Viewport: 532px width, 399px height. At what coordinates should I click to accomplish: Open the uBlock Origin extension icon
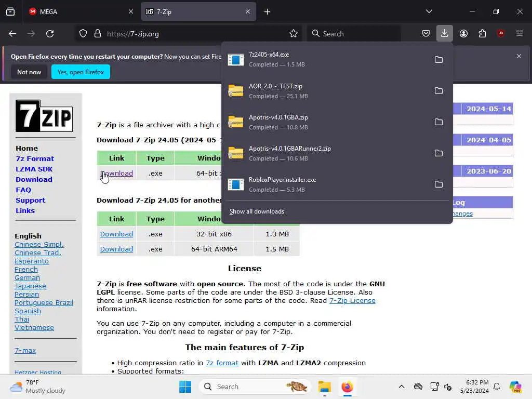click(500, 33)
